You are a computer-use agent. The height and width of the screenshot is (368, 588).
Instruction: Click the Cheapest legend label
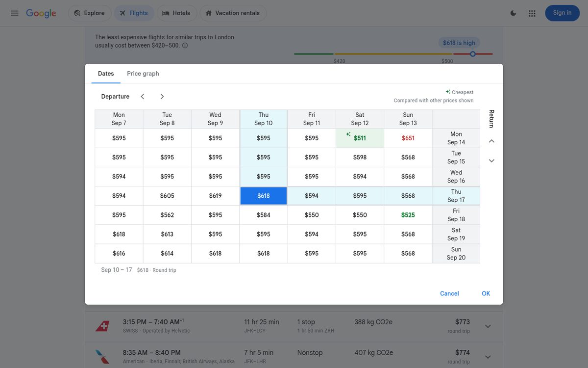(463, 92)
